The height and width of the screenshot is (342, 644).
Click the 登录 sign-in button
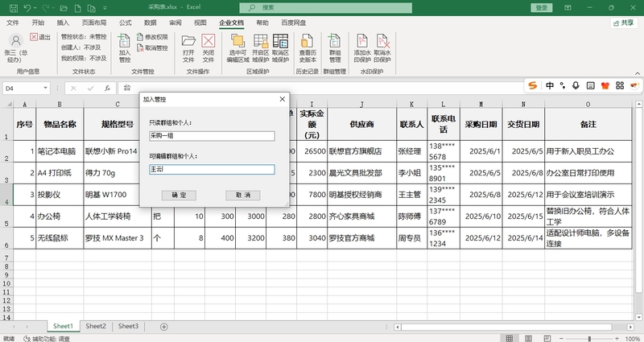point(542,7)
